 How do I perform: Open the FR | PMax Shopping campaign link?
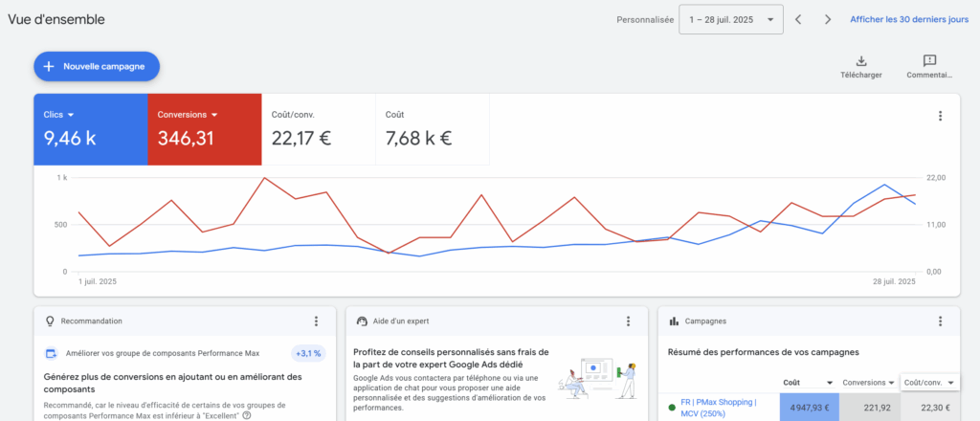coord(718,408)
